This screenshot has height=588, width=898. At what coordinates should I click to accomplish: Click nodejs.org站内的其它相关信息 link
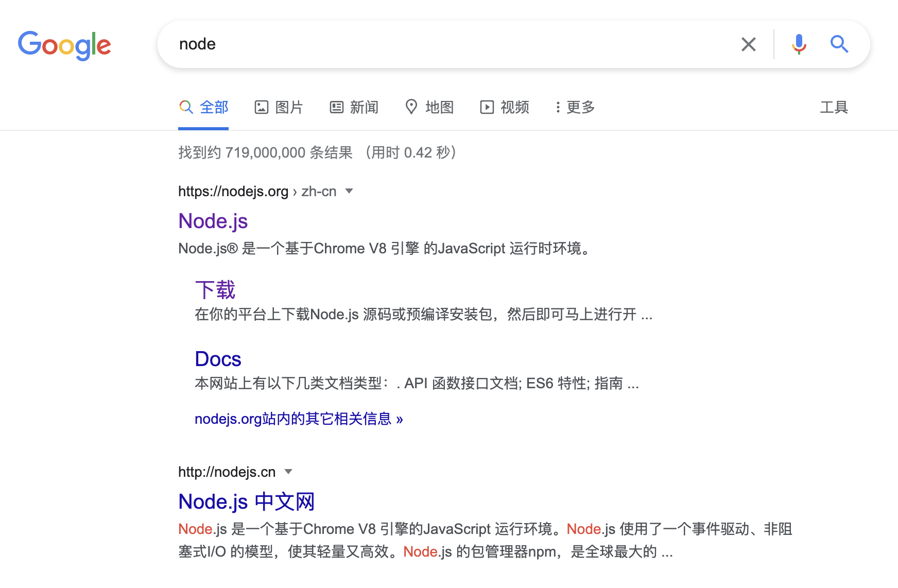click(299, 419)
